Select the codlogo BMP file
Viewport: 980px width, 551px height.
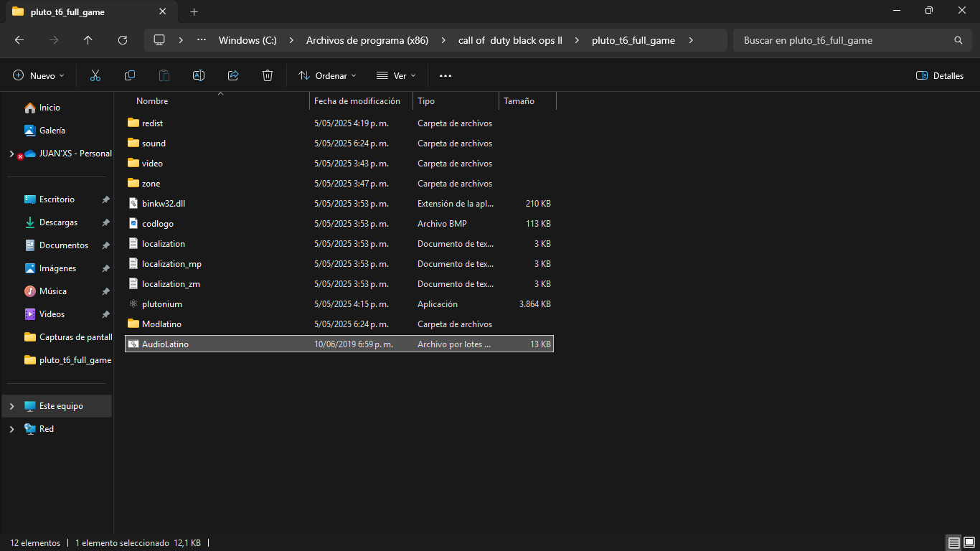point(339,224)
